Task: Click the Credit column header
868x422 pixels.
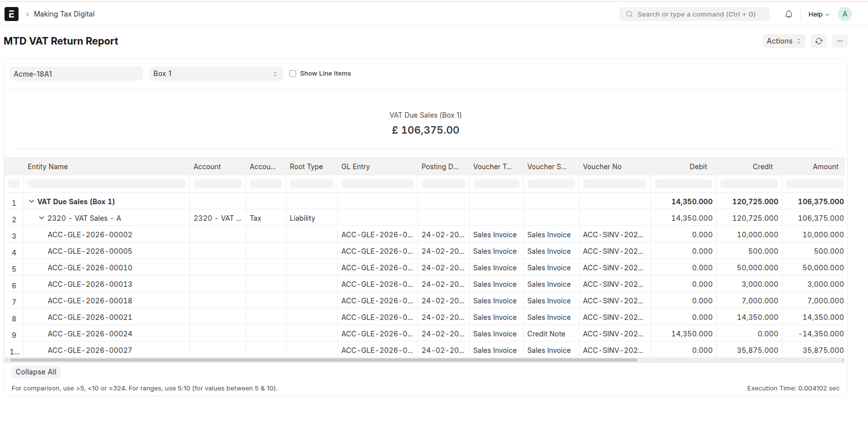Action: click(749, 167)
